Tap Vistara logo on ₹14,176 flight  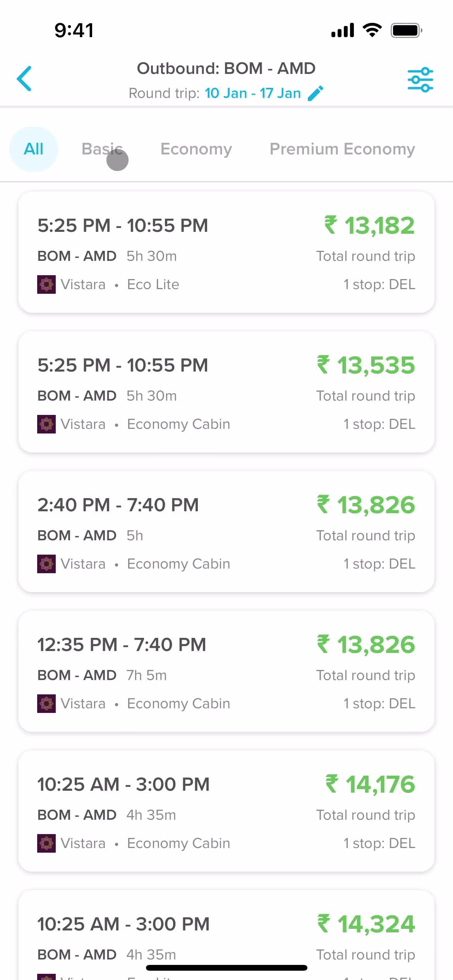(46, 843)
